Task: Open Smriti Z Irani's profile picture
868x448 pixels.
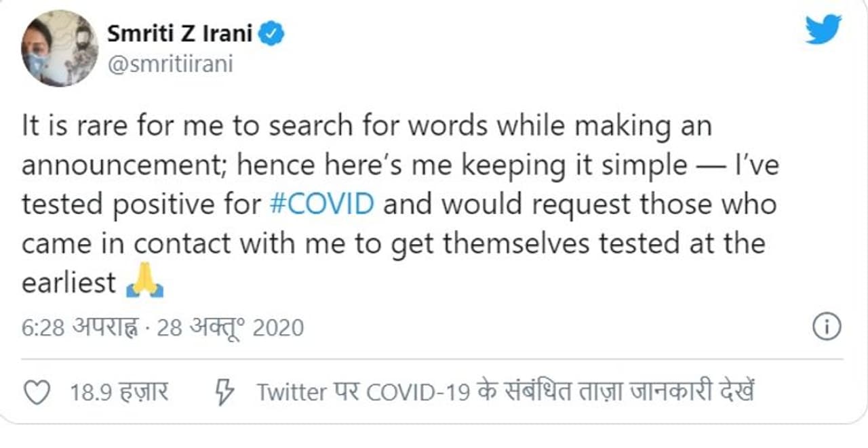Action: pos(60,48)
